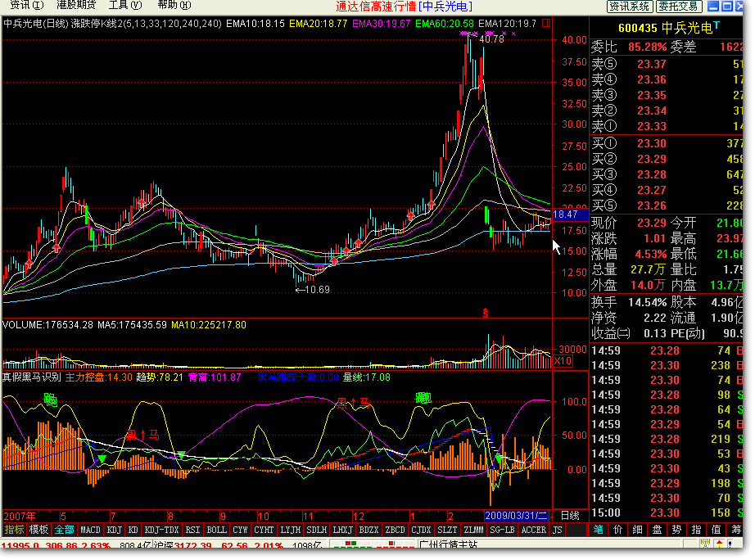
Task: Maximize the 通达信 window
Action: [726, 7]
